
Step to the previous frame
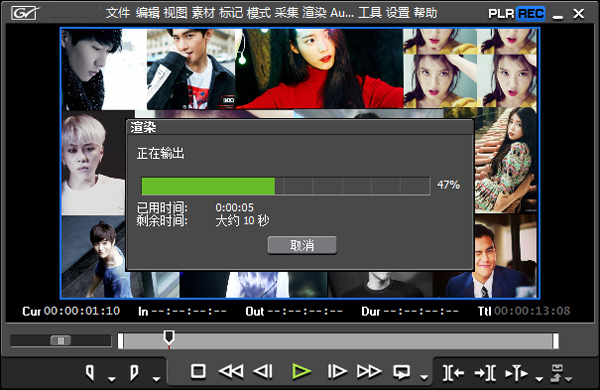tap(263, 371)
